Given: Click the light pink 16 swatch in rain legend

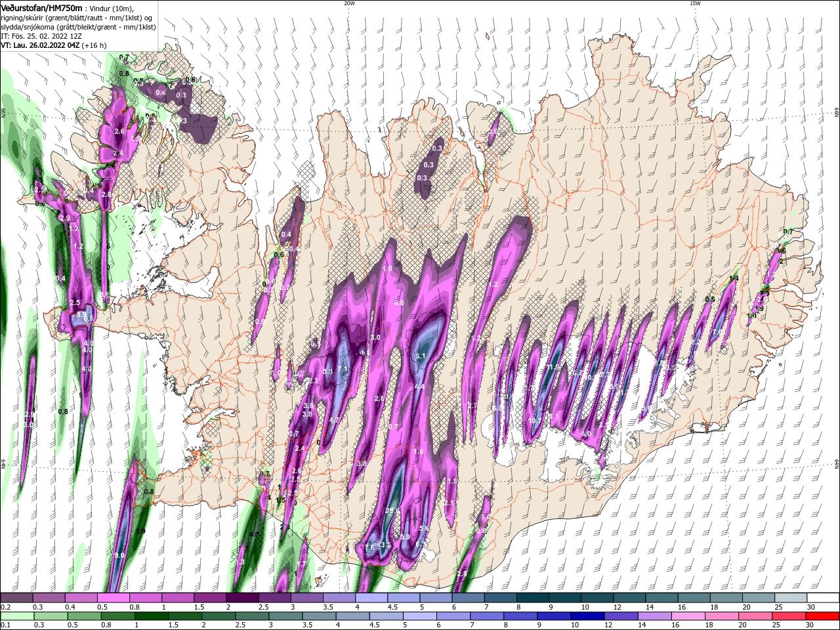Looking at the screenshot, I should pos(689,617).
